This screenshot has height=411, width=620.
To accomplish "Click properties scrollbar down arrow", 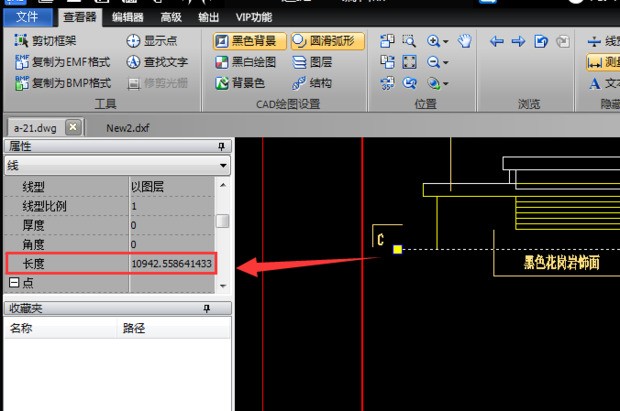I will (223, 286).
